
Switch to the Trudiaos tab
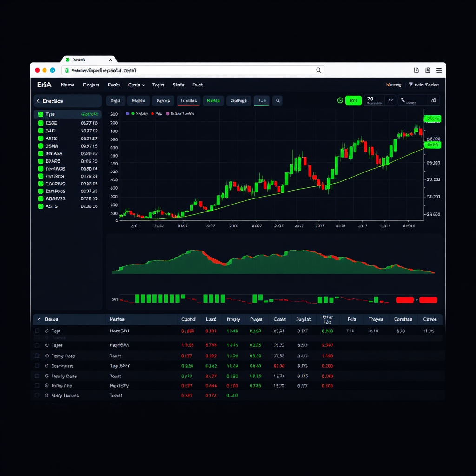coord(188,100)
